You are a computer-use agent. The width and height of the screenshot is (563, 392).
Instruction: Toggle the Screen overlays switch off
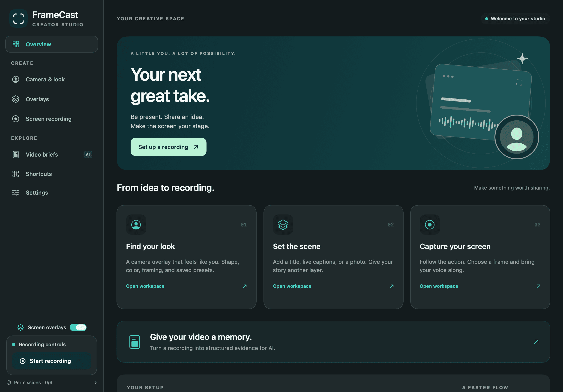point(78,328)
